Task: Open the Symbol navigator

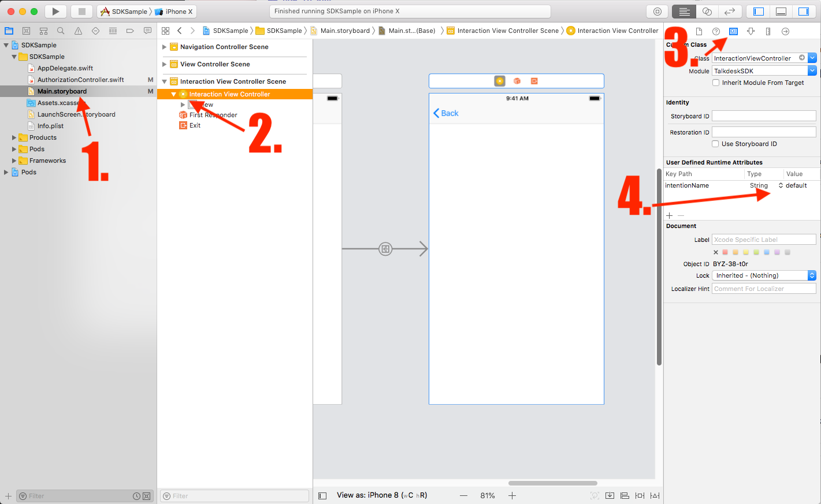Action: click(x=43, y=31)
